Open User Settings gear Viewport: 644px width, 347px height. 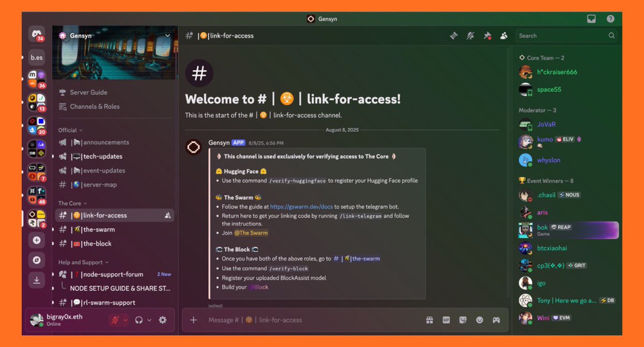coord(163,320)
